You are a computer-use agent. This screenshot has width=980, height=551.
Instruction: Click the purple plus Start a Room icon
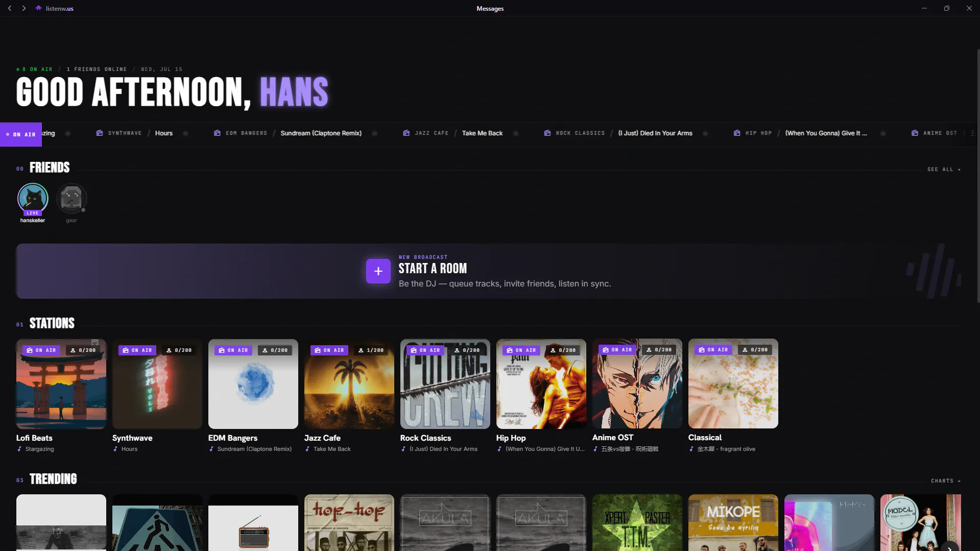click(378, 271)
